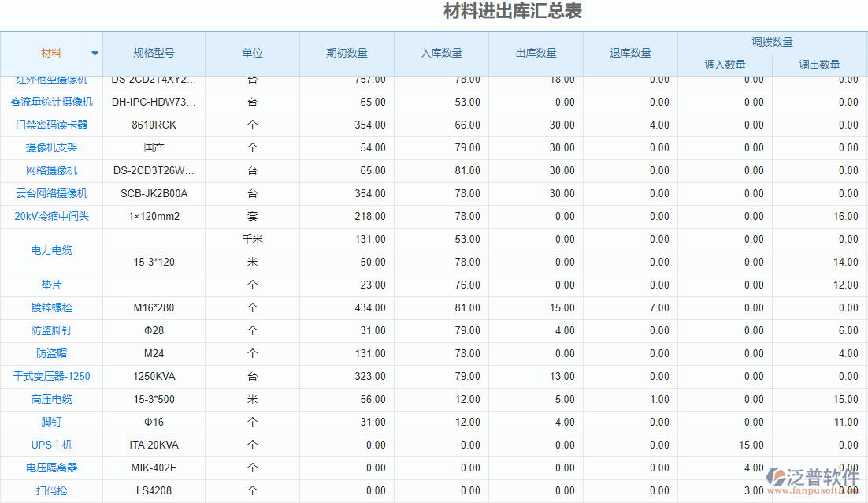Click the 出库数量 column header
The height and width of the screenshot is (503, 868).
tap(536, 51)
